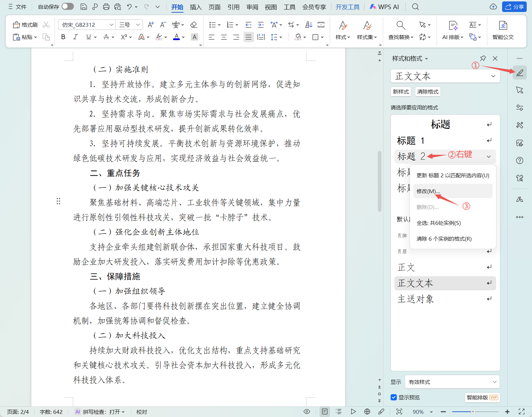The height and width of the screenshot is (417, 532).
Task: Open the Smart Document (智能公文) tool
Action: (x=503, y=30)
